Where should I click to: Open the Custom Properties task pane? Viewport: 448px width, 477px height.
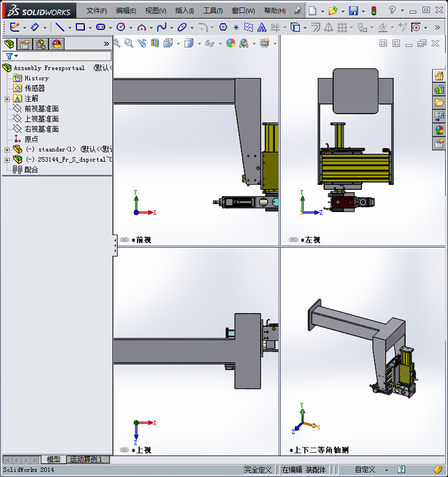click(x=439, y=144)
